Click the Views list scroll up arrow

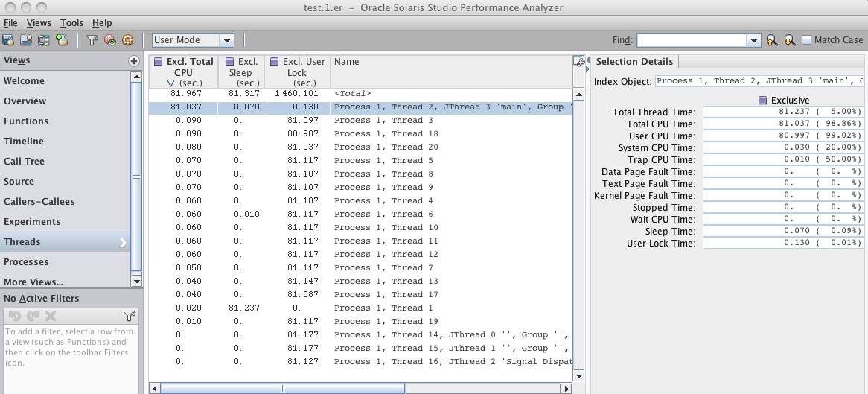tap(136, 77)
